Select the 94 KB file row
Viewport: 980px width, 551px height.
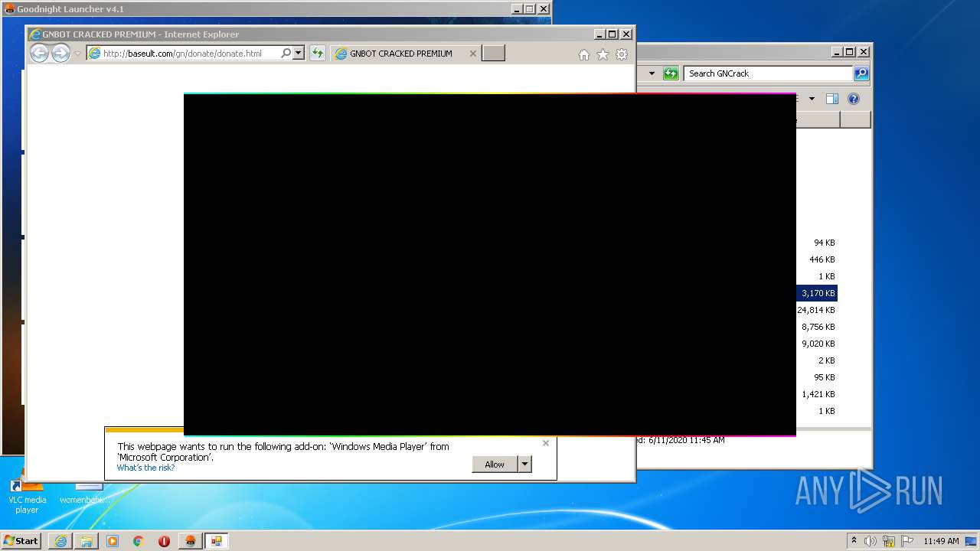tap(817, 243)
